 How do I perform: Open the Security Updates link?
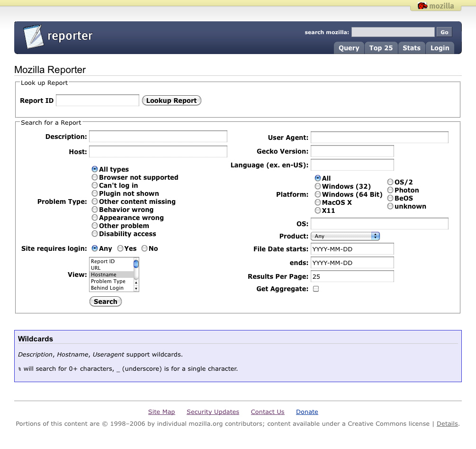click(213, 412)
